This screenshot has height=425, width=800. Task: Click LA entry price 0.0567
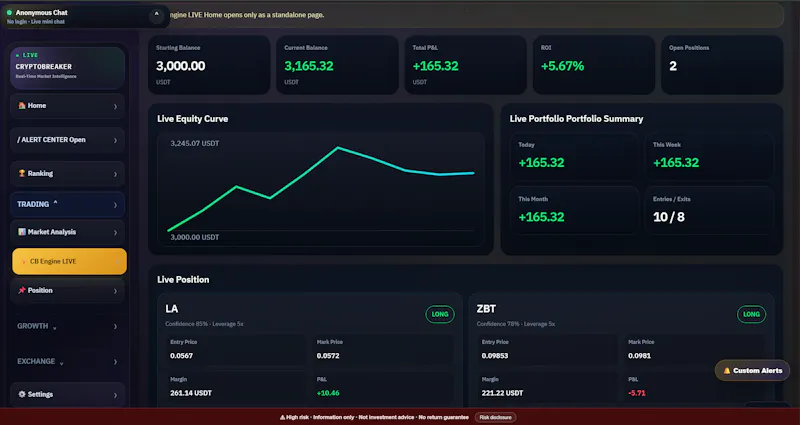pyautogui.click(x=182, y=356)
